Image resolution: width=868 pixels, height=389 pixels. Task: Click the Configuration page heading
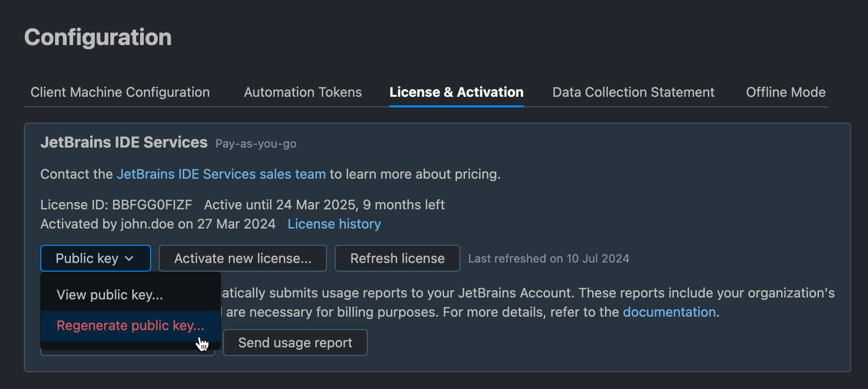click(x=98, y=37)
